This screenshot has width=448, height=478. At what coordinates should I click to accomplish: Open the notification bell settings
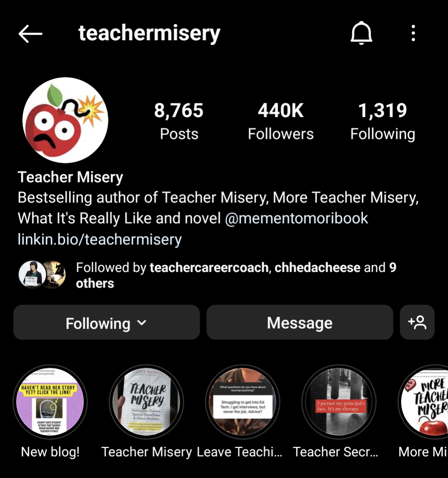pyautogui.click(x=361, y=33)
